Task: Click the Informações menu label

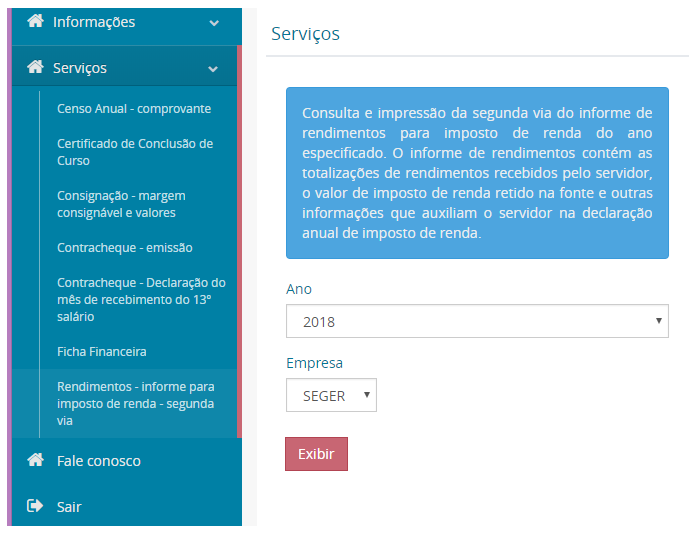Action: click(94, 22)
